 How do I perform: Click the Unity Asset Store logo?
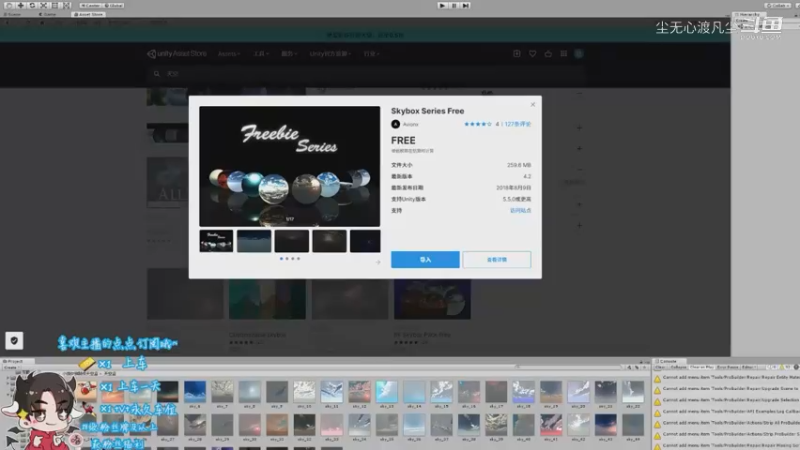(x=177, y=54)
